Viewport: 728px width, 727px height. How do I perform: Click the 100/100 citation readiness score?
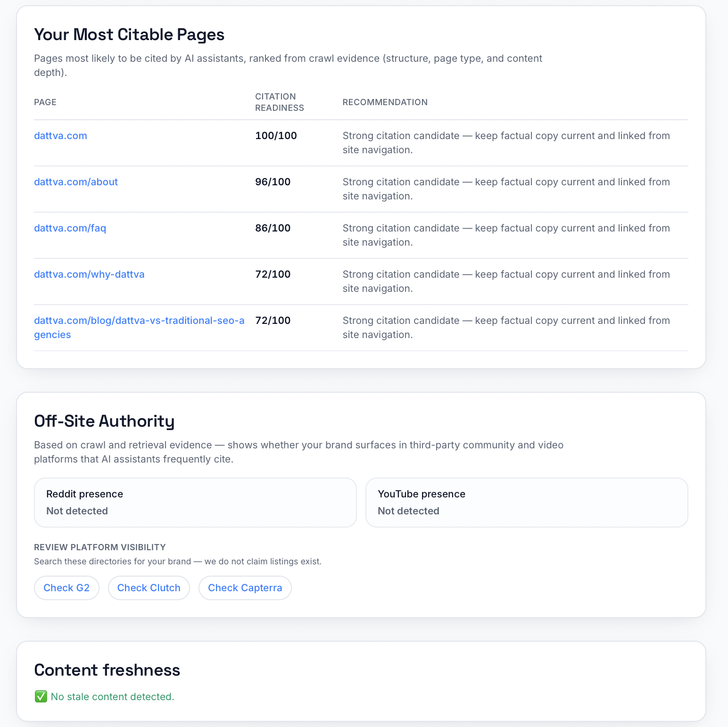pos(276,136)
